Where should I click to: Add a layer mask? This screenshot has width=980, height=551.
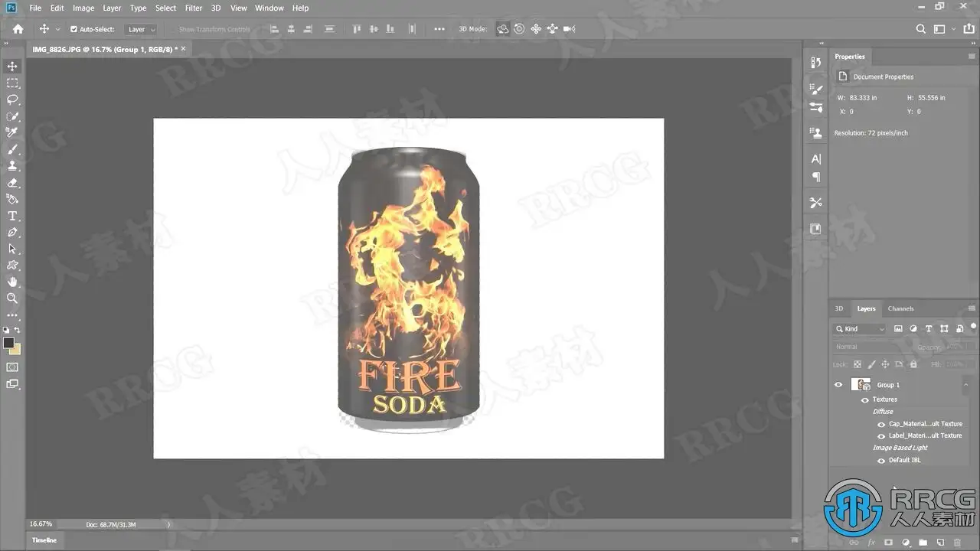[888, 543]
